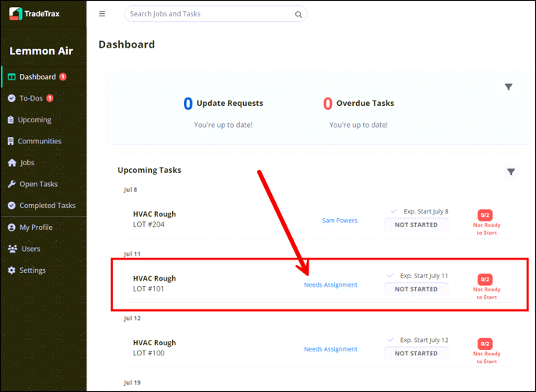Click the My Profile person icon
Viewport: 536px width, 392px height.
point(12,228)
